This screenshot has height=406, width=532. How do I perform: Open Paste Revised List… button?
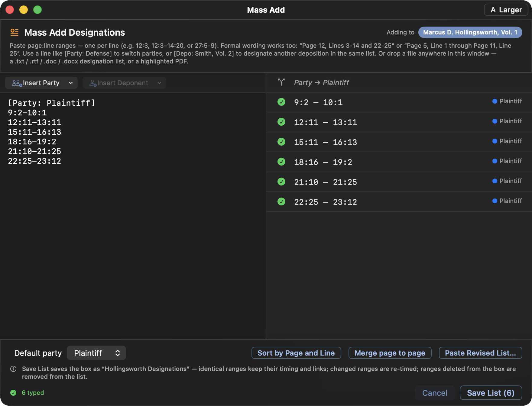click(481, 353)
